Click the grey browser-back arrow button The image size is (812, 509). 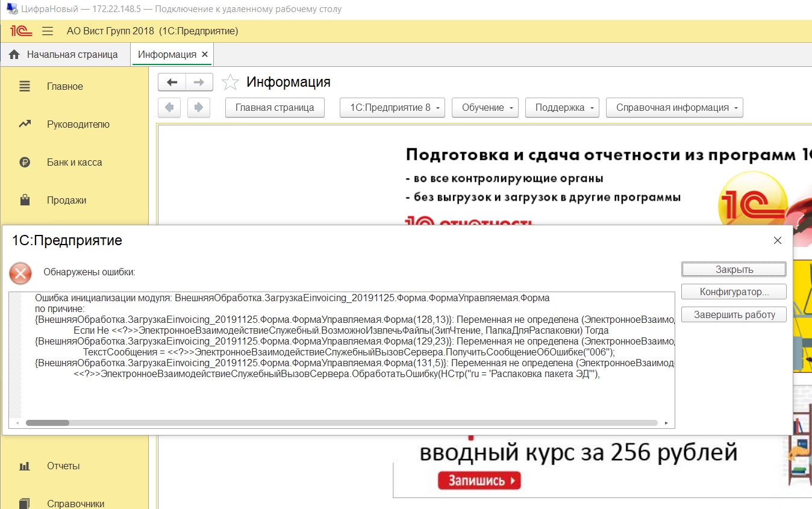[x=169, y=107]
